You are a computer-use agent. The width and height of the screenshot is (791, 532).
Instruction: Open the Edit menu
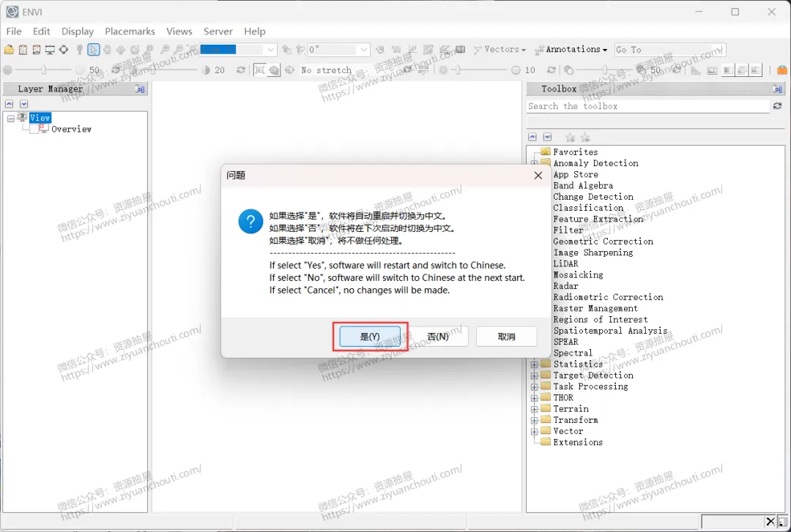[41, 31]
